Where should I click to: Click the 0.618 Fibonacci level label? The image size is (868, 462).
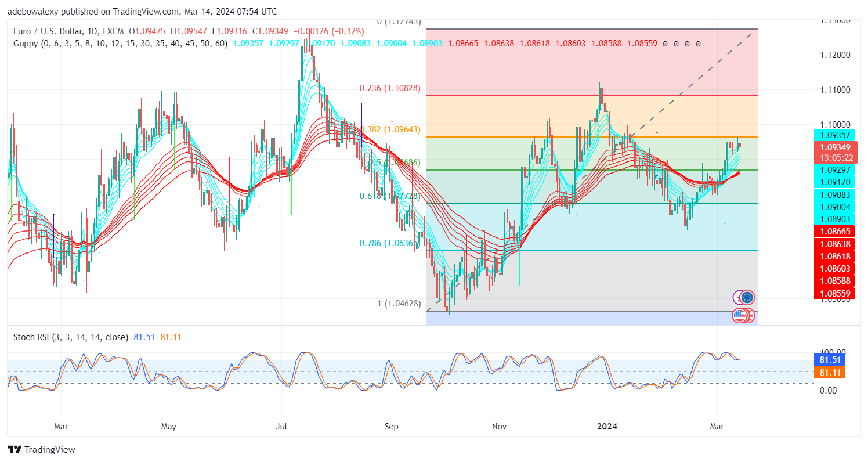tap(391, 196)
